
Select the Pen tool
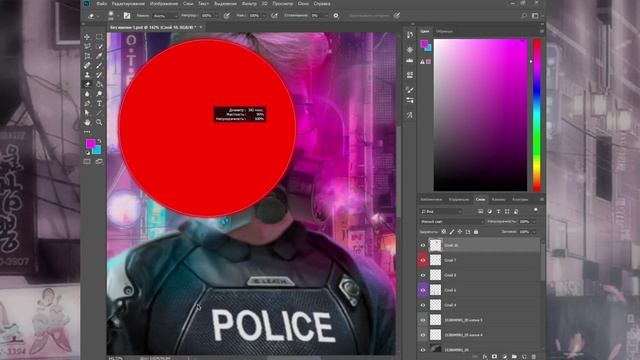[87, 103]
